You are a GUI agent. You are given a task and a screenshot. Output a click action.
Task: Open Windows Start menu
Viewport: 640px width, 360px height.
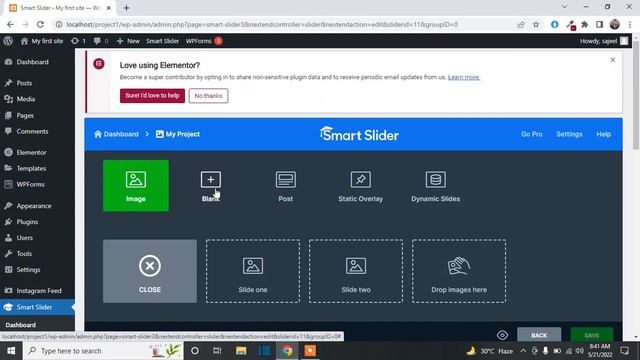click(11, 351)
